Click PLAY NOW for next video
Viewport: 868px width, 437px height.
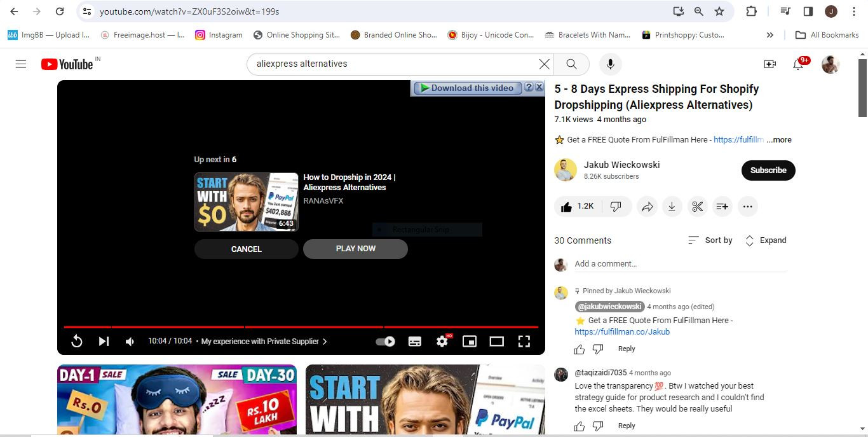coord(355,249)
